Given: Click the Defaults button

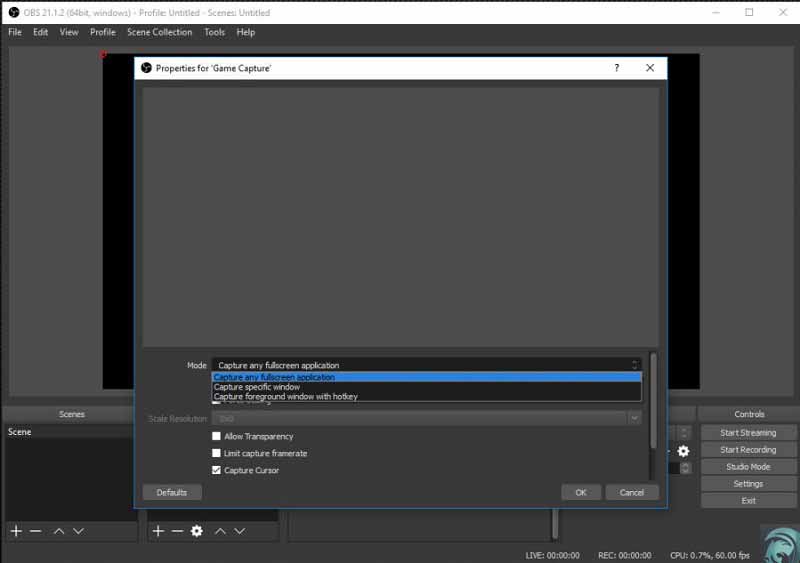Looking at the screenshot, I should [x=172, y=493].
